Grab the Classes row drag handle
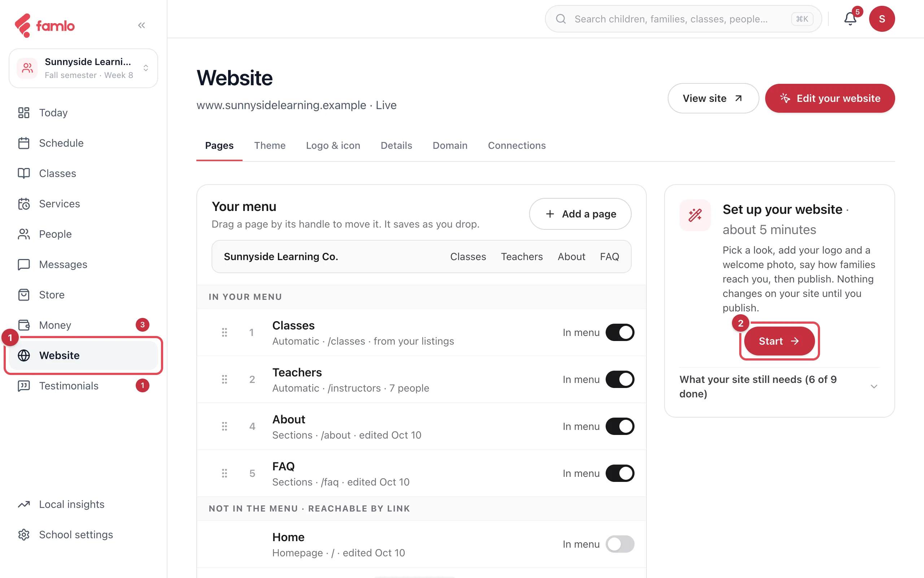924x578 pixels. (225, 333)
